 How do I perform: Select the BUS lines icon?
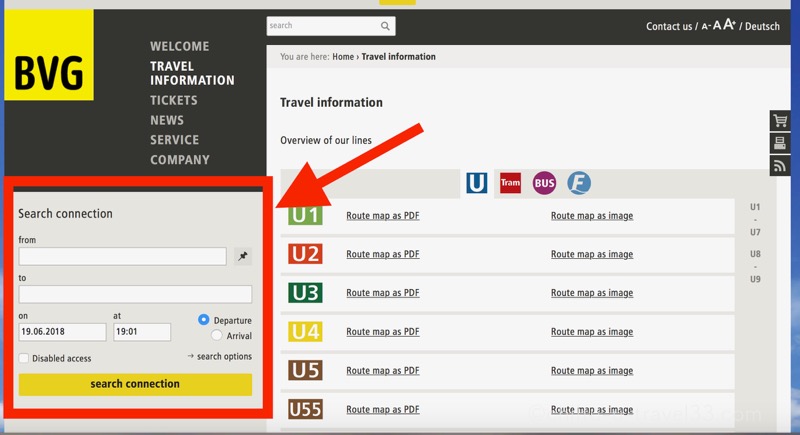tap(544, 183)
